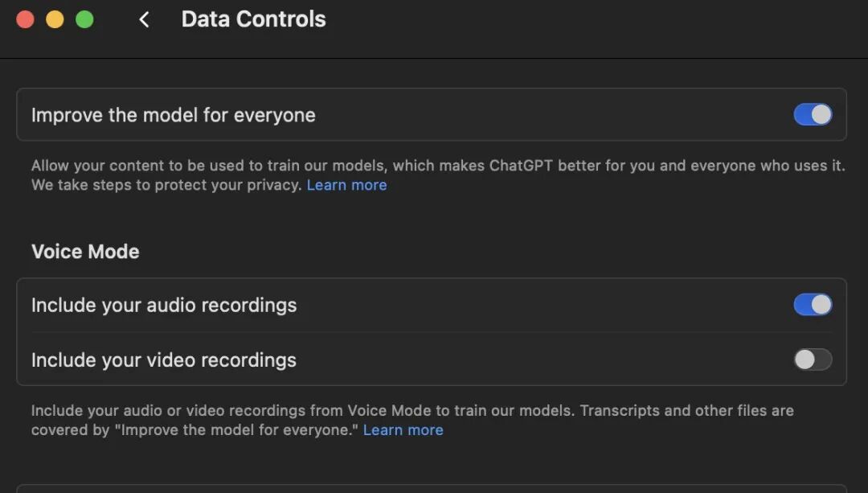Open Learn more link under Voice Mode

(x=403, y=429)
